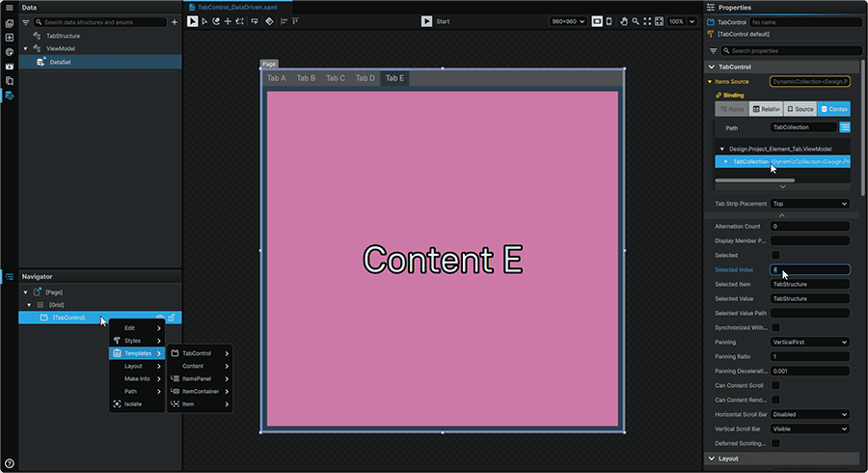Image resolution: width=868 pixels, height=473 pixels.
Task: Enable Can Content Rend... checkbox
Action: (x=775, y=400)
